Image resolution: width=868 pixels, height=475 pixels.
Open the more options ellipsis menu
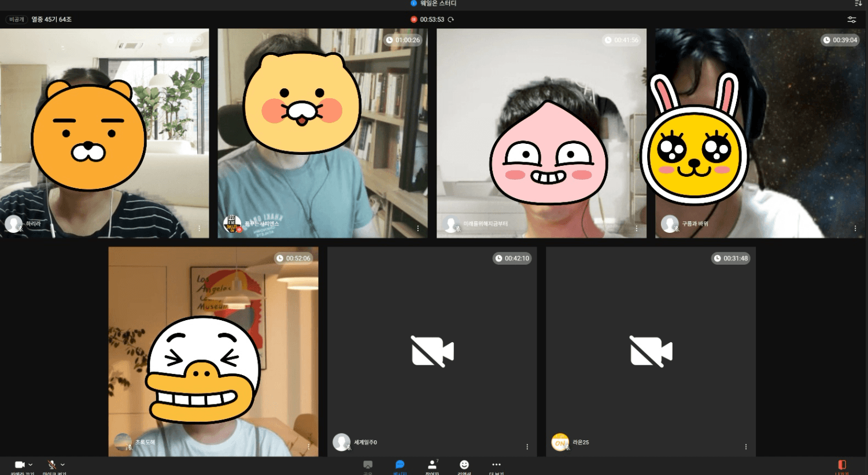pos(496,465)
